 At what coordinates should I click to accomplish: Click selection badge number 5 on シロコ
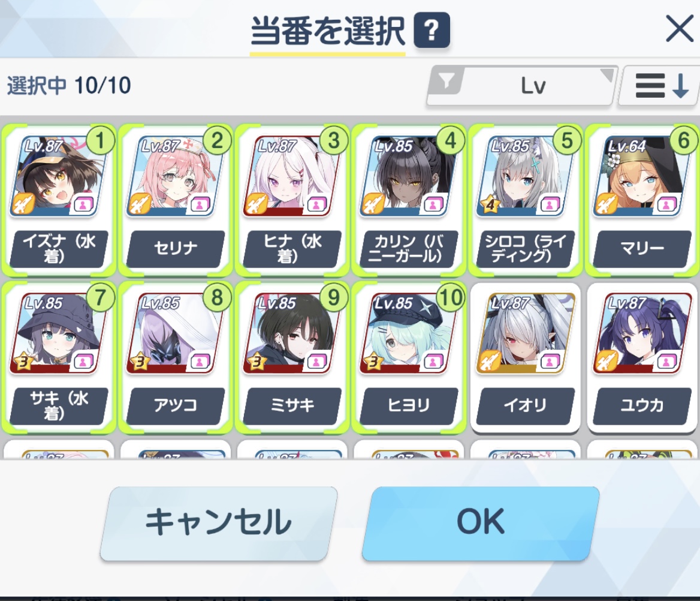click(567, 141)
